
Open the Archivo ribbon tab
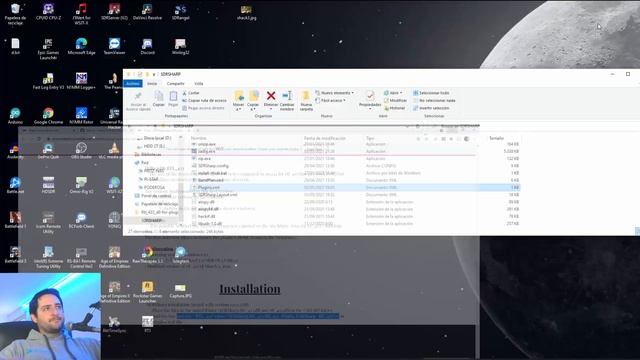(133, 83)
